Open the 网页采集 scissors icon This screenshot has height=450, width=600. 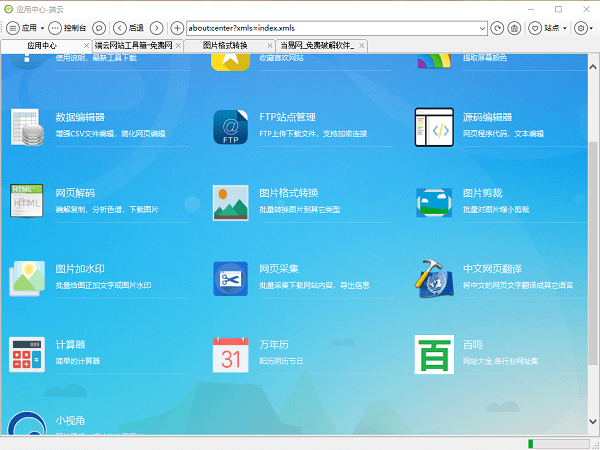pos(231,279)
